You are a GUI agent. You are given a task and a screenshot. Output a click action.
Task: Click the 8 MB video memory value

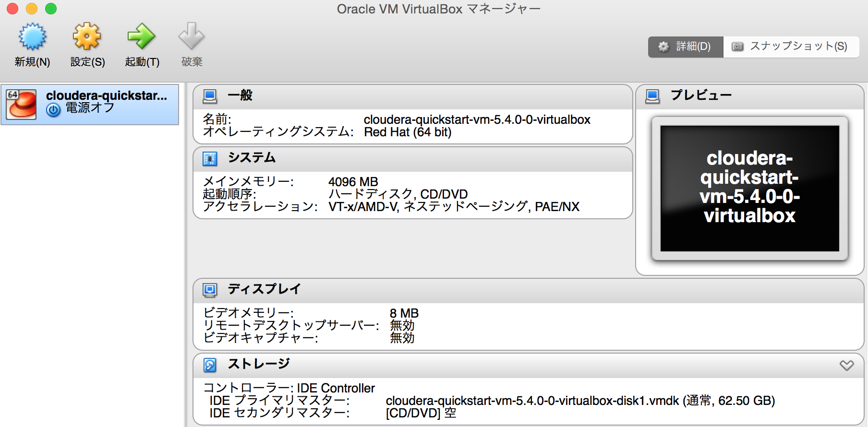[x=404, y=313]
